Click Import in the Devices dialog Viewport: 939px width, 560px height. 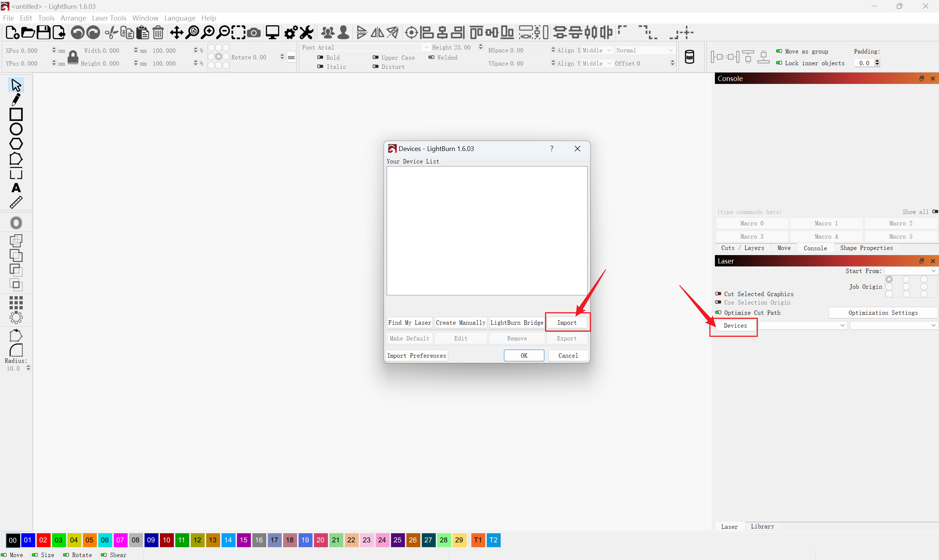[567, 323]
